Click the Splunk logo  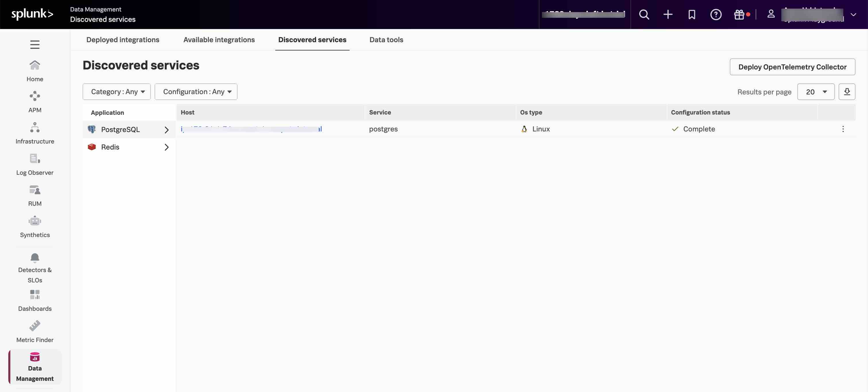tap(32, 14)
